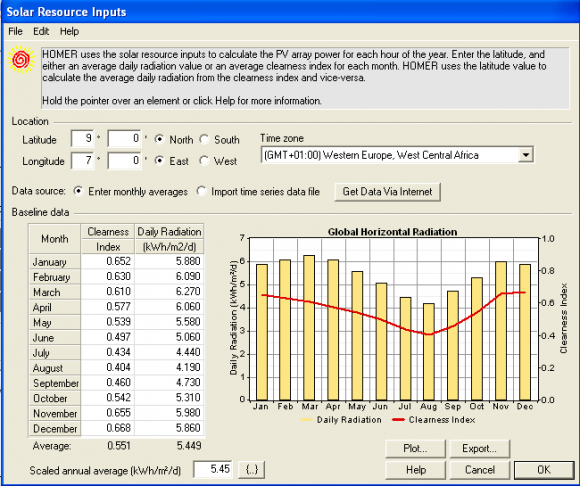The width and height of the screenshot is (580, 486).
Task: Click Clearness Index legend red swatch
Action: (398, 420)
